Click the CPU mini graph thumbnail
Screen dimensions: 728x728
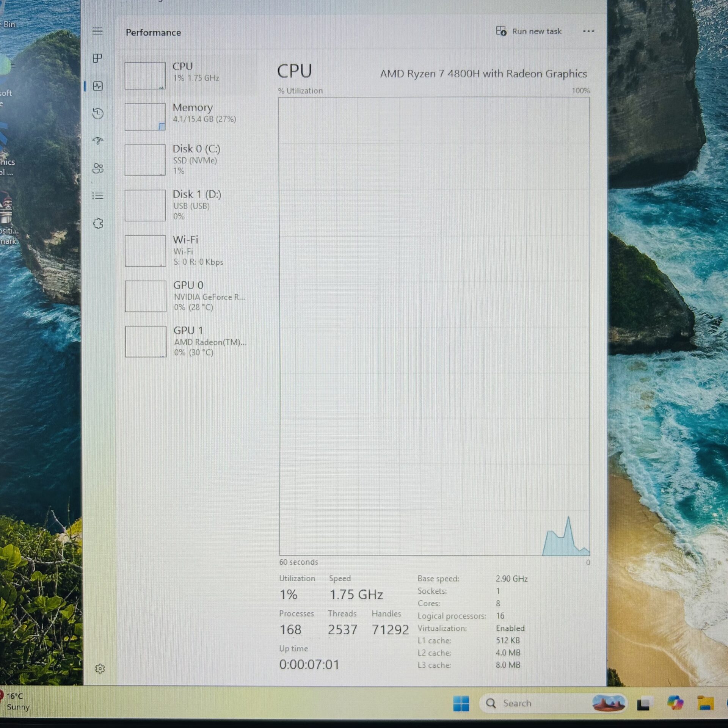145,76
